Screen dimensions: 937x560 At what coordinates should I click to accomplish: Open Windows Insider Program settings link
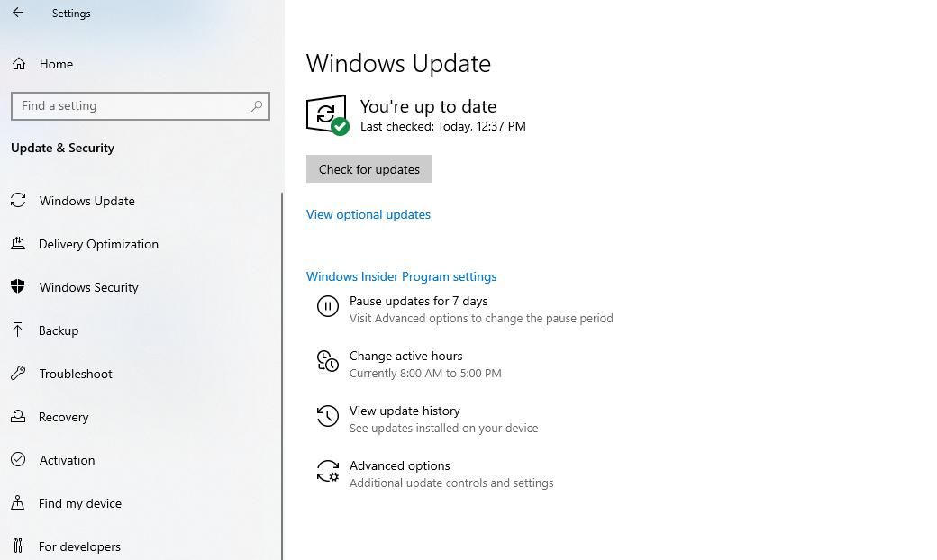pos(402,276)
